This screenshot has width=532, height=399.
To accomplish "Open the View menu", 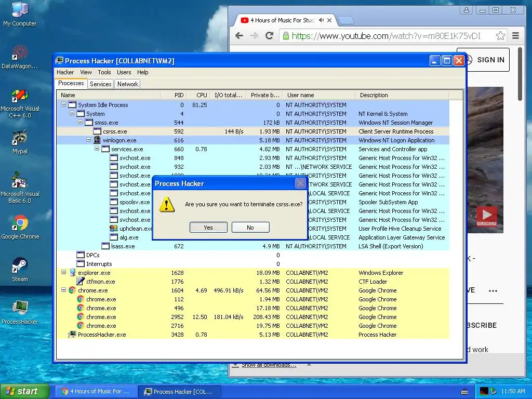I will click(86, 72).
